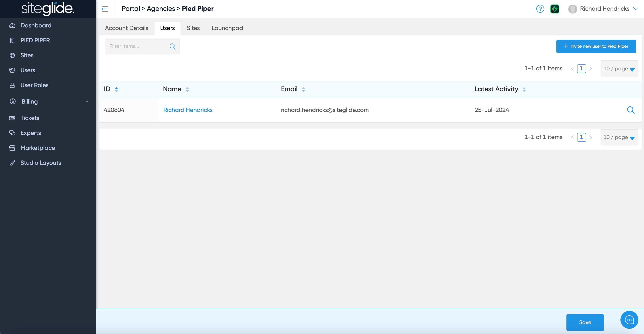Open the top 10 / page dropdown
644x334 pixels.
(619, 69)
